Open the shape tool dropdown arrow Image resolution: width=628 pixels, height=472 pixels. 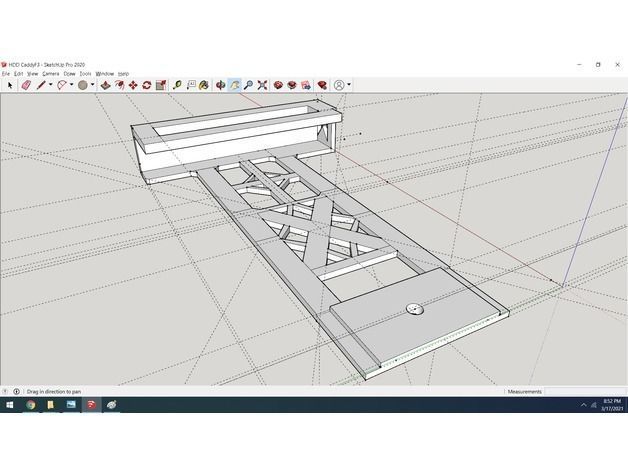tap(93, 85)
